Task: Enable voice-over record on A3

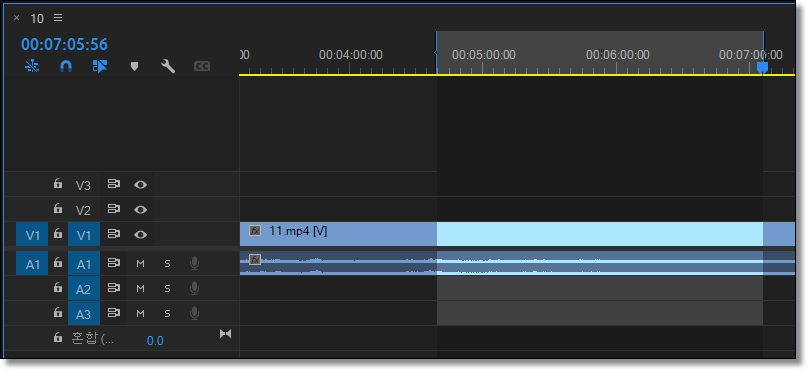Action: coord(194,313)
